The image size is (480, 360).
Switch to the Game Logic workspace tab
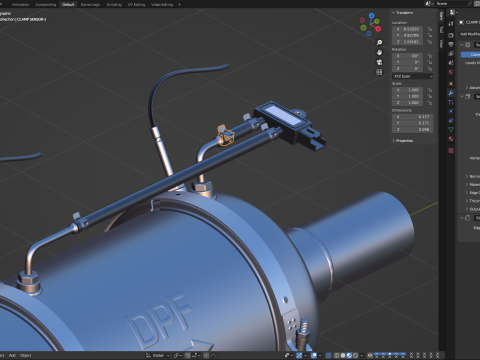pos(90,4)
